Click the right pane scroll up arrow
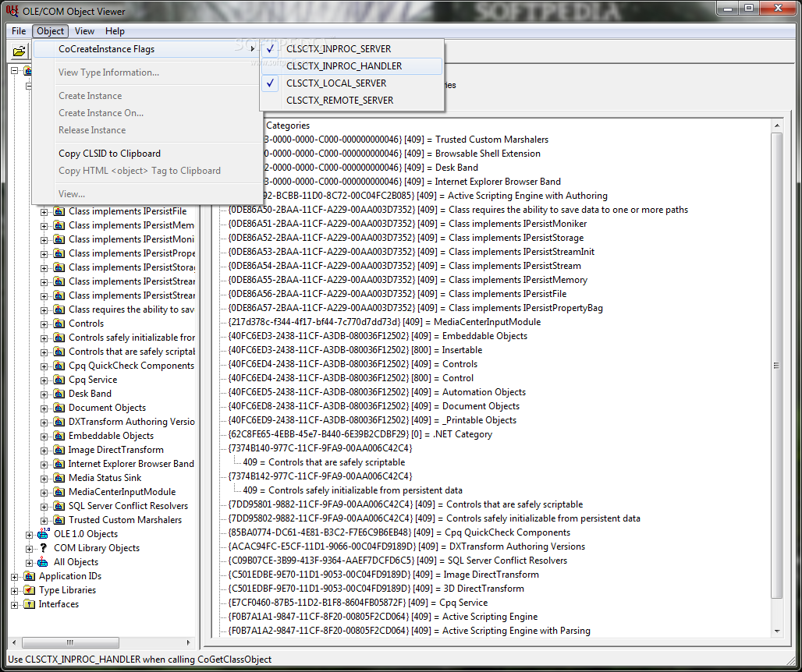802x672 pixels. [x=776, y=126]
